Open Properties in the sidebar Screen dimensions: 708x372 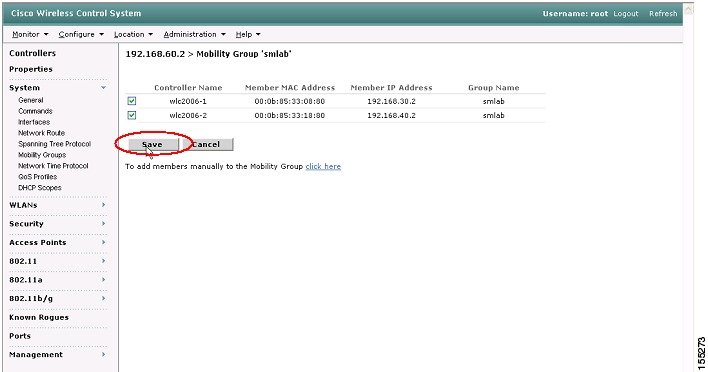pos(31,69)
